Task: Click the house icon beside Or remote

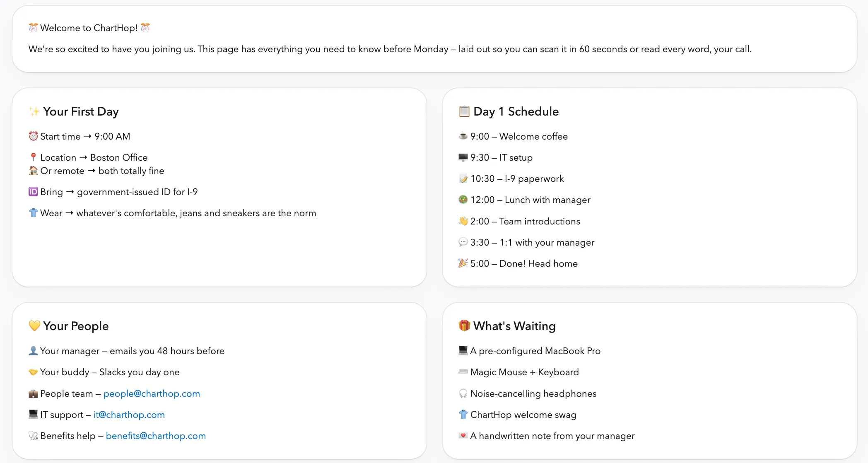Action: click(33, 171)
